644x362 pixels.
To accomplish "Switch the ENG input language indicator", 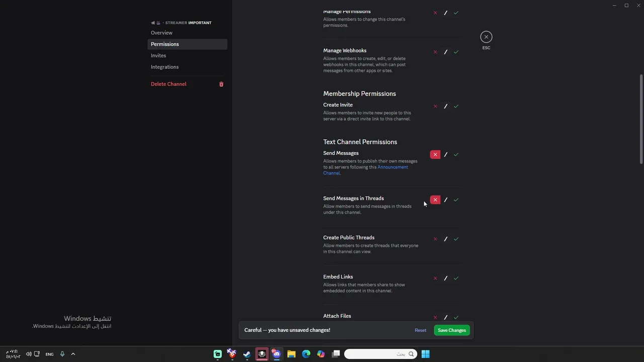I will [x=49, y=354].
